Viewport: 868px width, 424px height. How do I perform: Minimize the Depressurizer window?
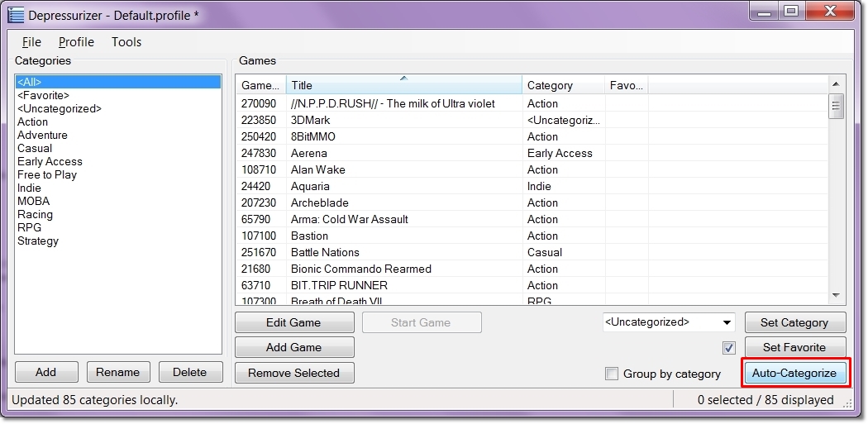coord(765,11)
